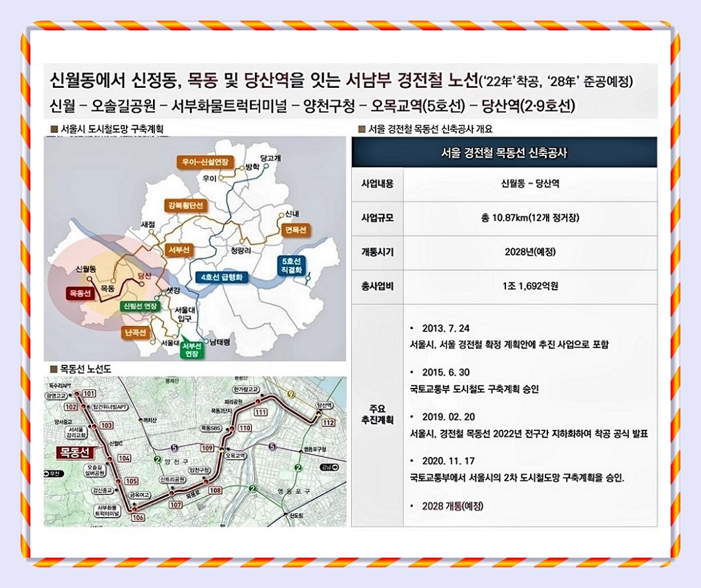This screenshot has width=701, height=588.
Task: Select station marker 108 on route map
Action: point(215,491)
